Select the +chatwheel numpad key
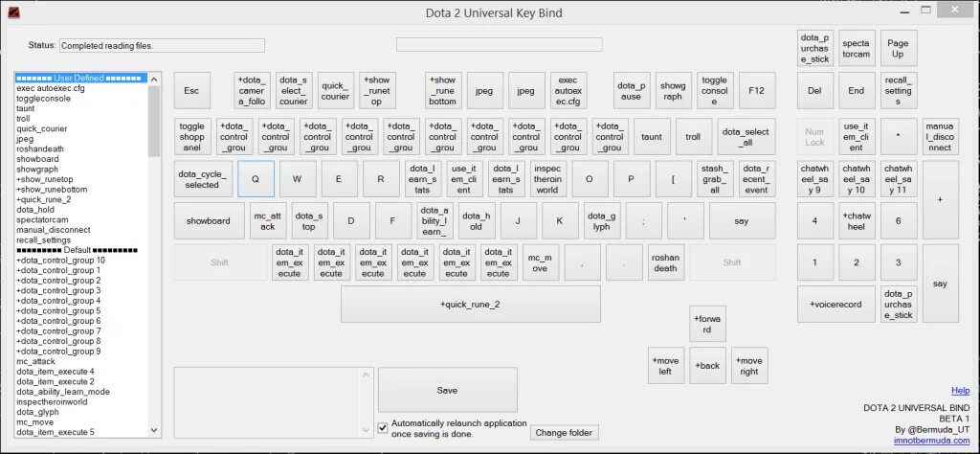980x454 pixels. pyautogui.click(x=857, y=220)
